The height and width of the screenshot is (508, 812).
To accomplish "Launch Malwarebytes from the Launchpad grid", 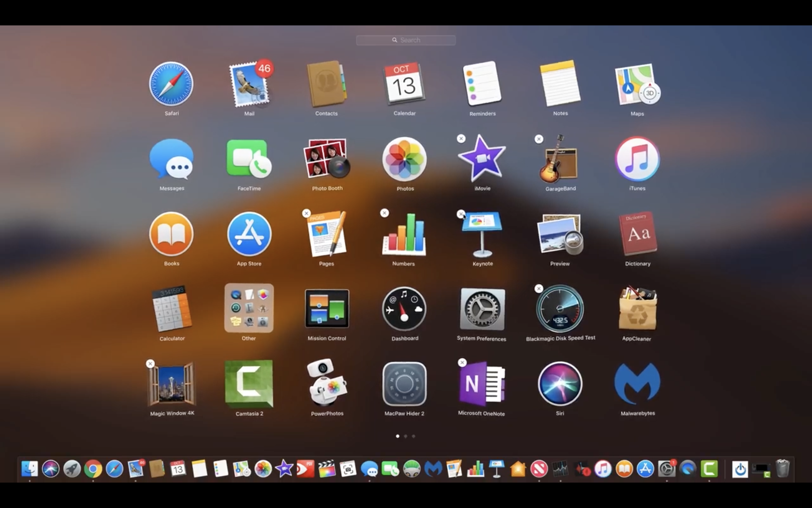I will click(637, 384).
